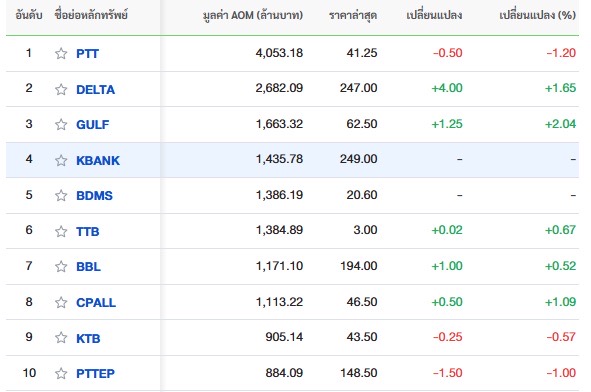Viewport: 591px width, 392px height.
Task: Toggle favorite star for GULF
Action: coord(61,124)
